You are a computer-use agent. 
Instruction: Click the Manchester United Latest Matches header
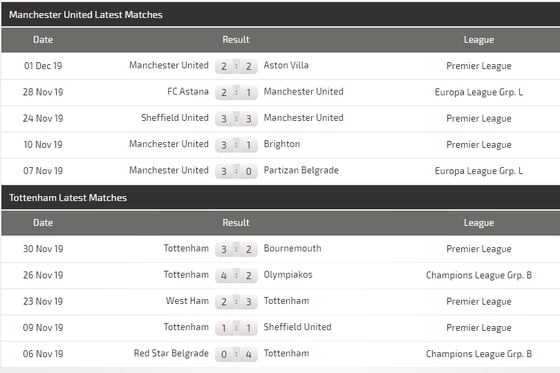[86, 15]
